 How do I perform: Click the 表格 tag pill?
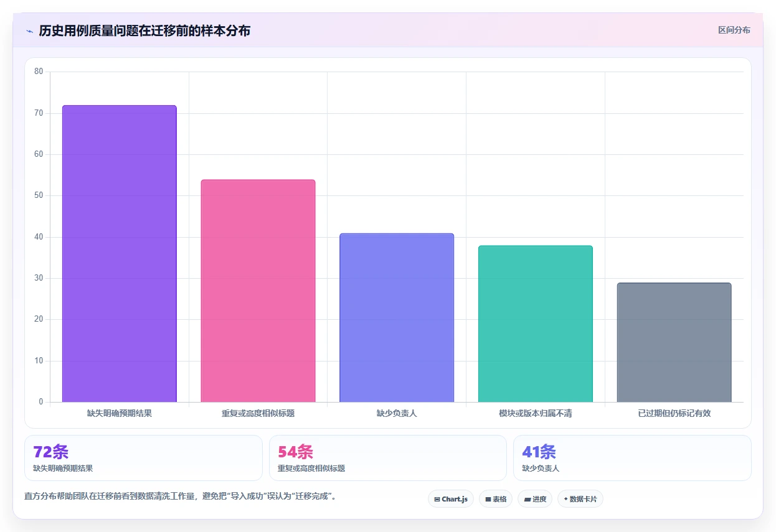click(496, 499)
